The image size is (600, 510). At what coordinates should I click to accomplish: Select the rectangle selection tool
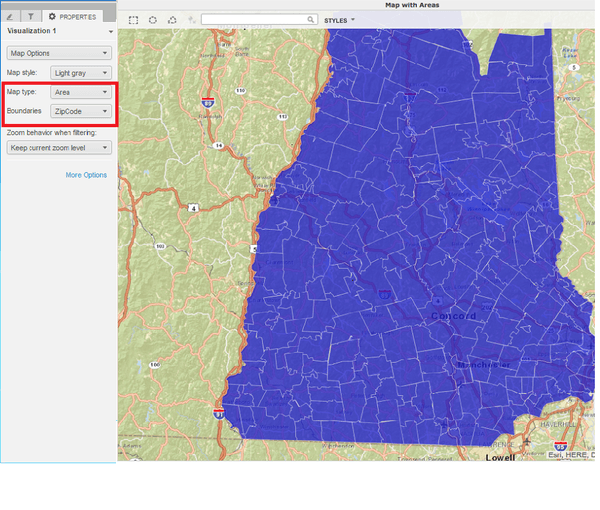tap(134, 20)
